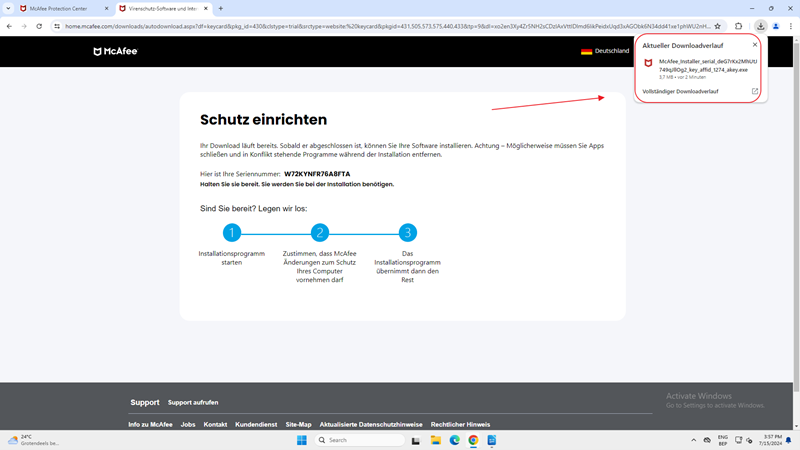Open the downloaded McAfee_Installer exe file

click(708, 65)
